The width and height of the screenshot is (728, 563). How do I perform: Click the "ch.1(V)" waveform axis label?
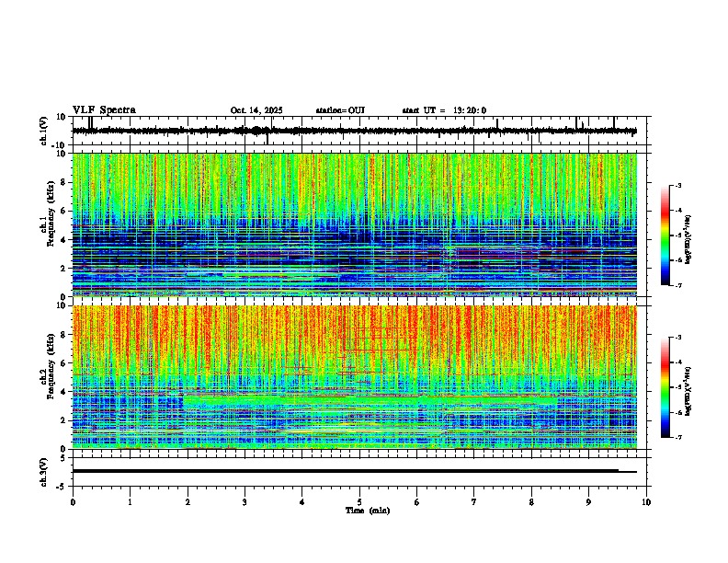44,131
